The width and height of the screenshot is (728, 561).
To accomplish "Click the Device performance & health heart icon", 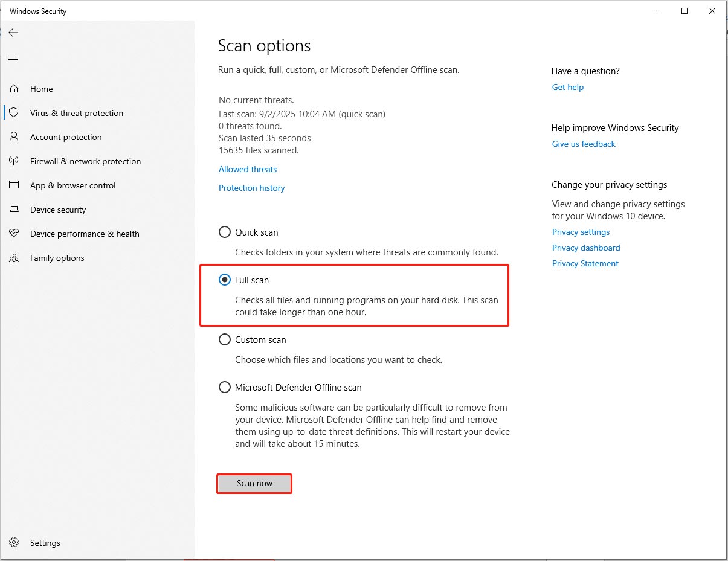I will pos(14,233).
